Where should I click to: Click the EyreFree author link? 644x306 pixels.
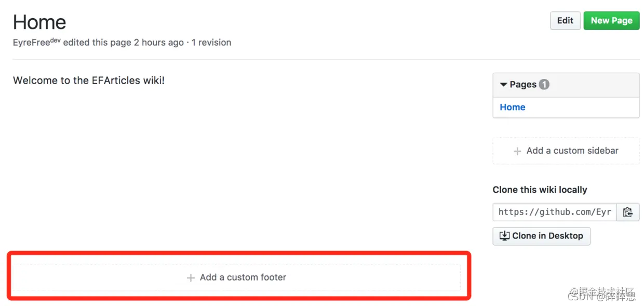[x=32, y=42]
